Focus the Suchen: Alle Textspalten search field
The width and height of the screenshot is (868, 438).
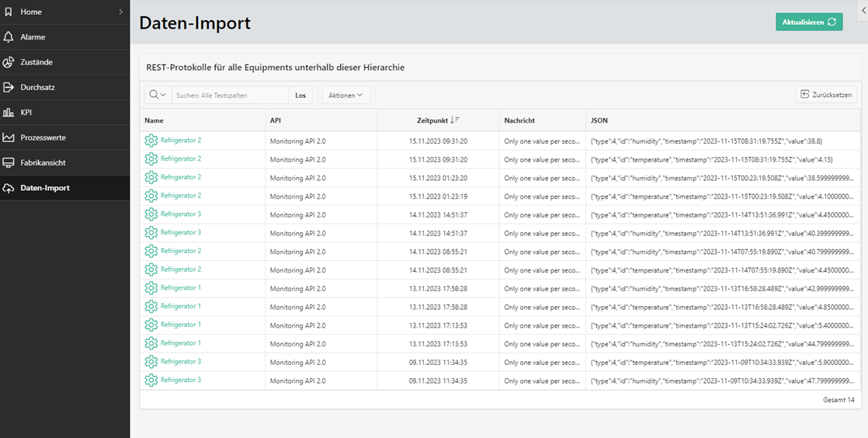tap(231, 96)
